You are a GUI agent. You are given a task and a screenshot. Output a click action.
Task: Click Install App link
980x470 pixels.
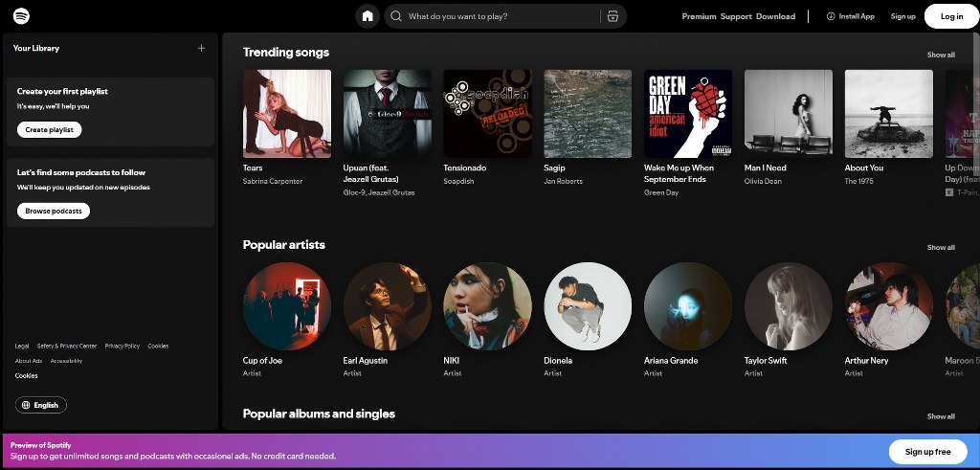[x=850, y=16]
